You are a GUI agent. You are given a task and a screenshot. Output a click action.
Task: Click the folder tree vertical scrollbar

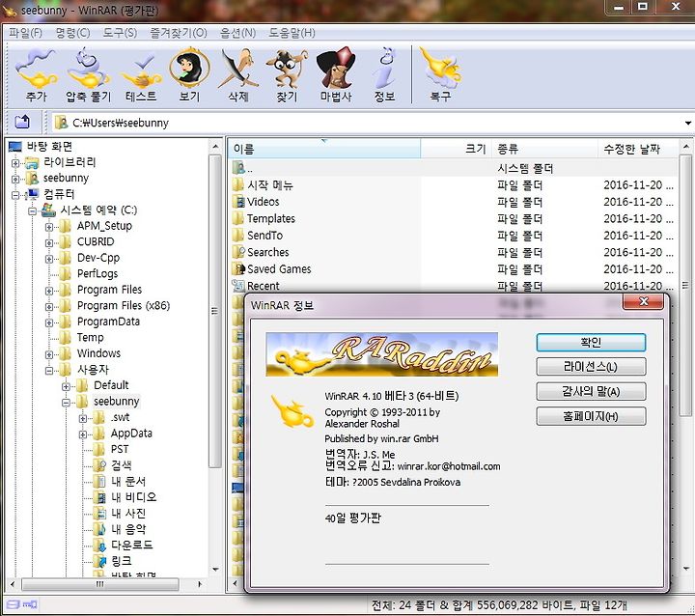215,311
